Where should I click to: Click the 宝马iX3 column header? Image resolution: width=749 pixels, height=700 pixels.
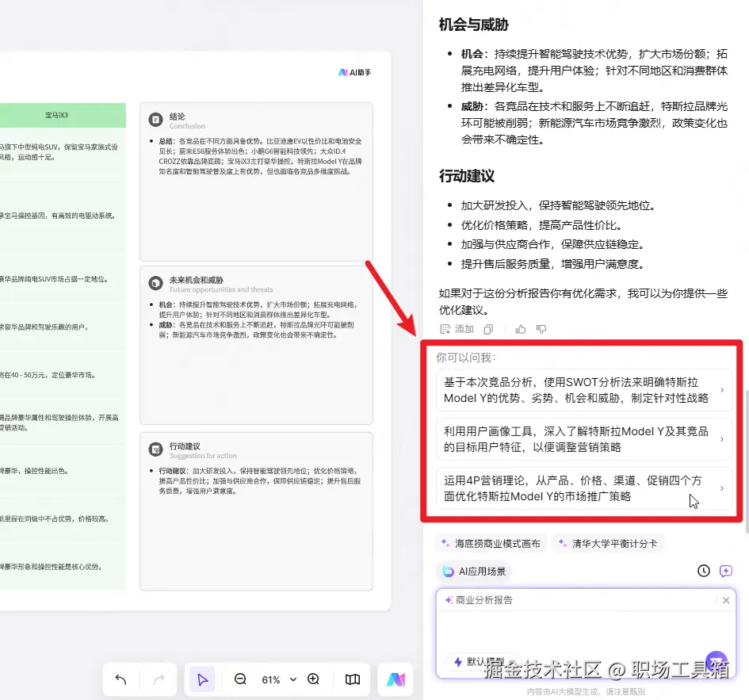[56, 115]
